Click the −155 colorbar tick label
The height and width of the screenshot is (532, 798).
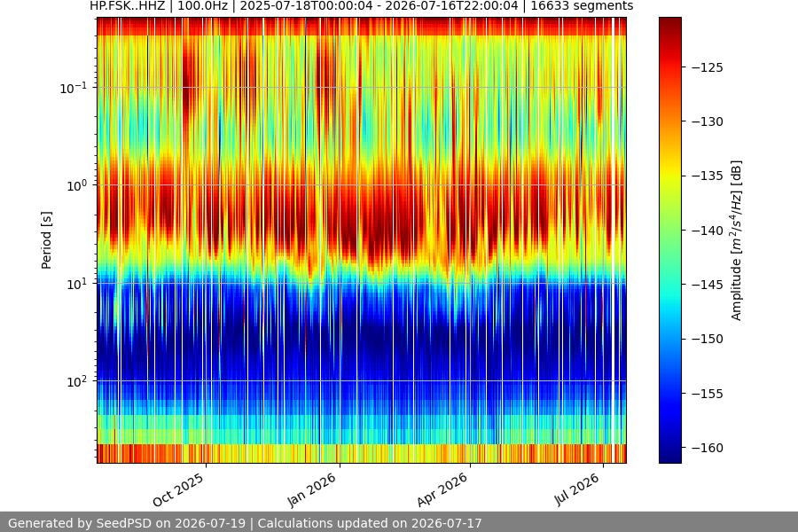pyautogui.click(x=707, y=394)
